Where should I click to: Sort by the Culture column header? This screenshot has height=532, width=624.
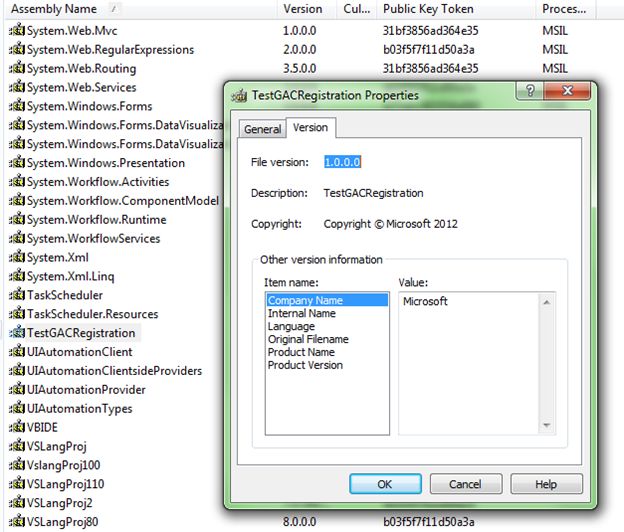coord(357,9)
